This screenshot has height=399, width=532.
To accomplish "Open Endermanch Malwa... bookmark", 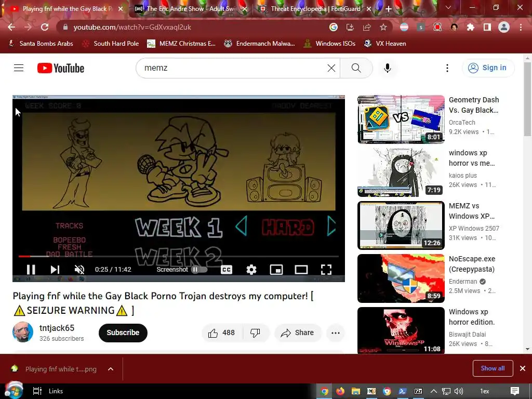I will coord(260,44).
